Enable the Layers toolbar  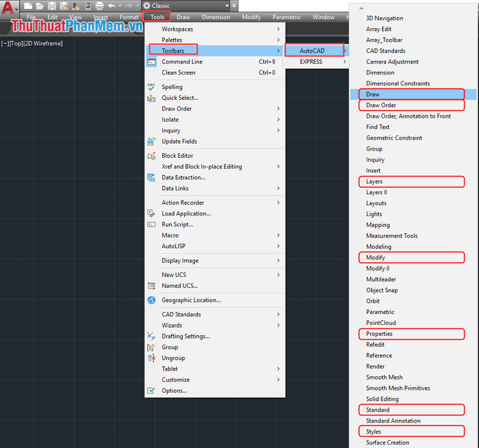(413, 181)
